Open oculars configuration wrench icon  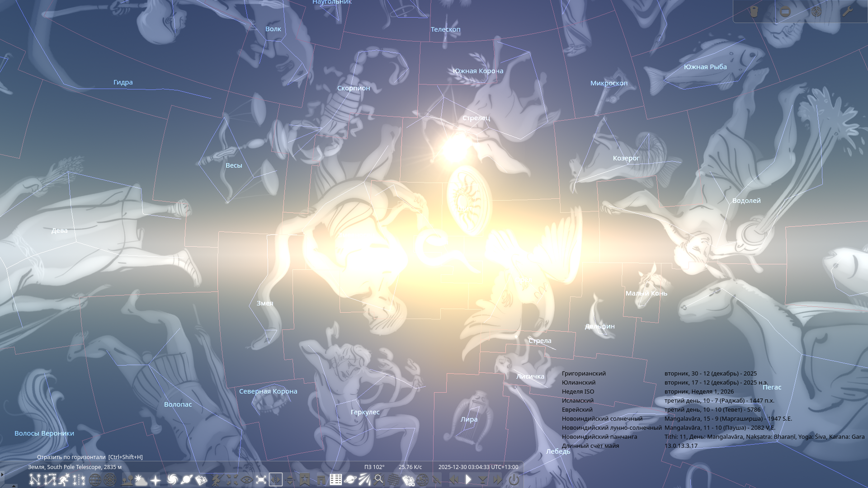pos(847,12)
